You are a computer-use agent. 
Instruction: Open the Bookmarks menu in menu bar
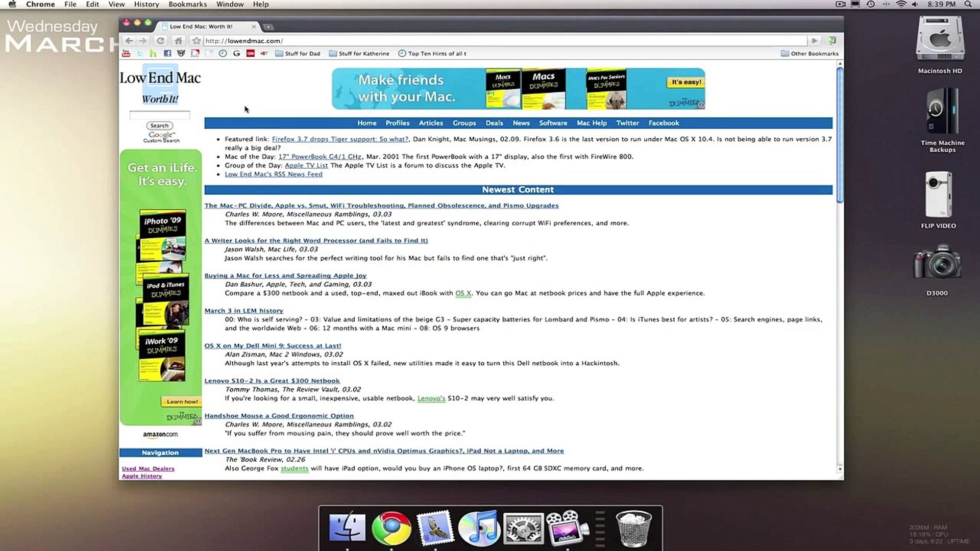click(x=187, y=4)
